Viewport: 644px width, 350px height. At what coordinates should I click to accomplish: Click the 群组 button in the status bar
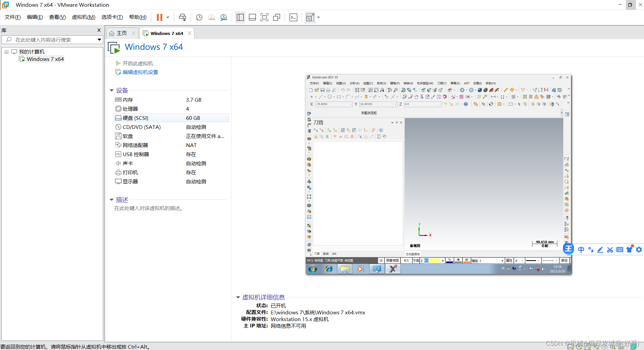pos(564,260)
